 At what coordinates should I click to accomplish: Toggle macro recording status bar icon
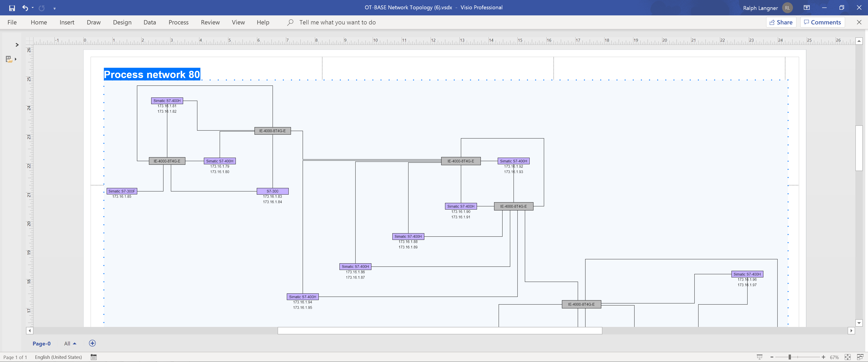coord(94,357)
